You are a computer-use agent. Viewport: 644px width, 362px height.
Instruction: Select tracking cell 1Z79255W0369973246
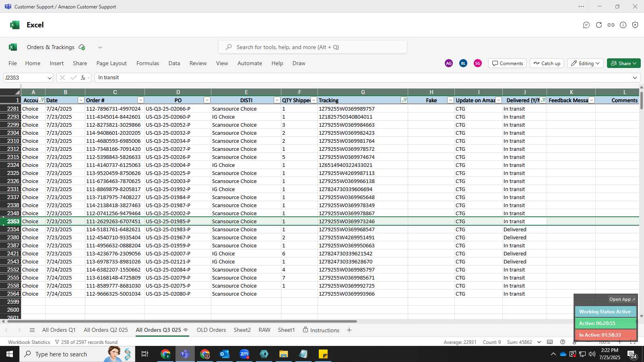[363, 221]
